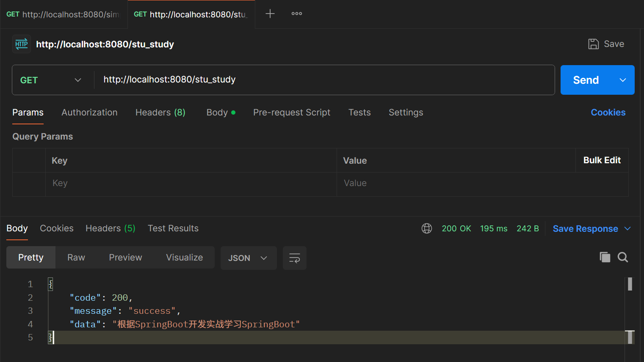Copy response body to clipboard
Screen dimensions: 644x362
605,257
